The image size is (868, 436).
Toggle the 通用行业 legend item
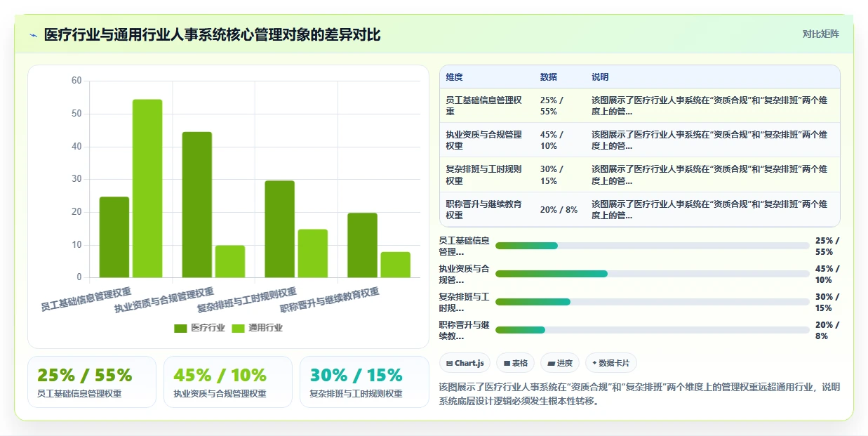[x=257, y=328]
